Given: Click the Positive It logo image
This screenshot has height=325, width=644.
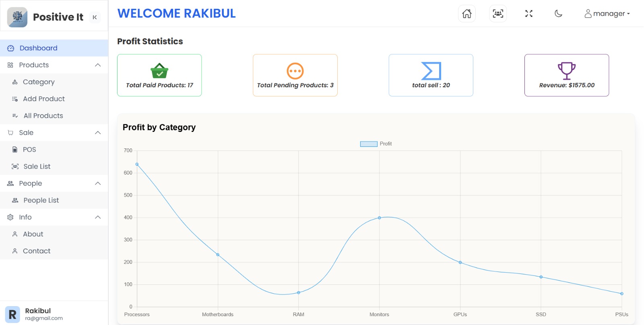Looking at the screenshot, I should (x=17, y=17).
